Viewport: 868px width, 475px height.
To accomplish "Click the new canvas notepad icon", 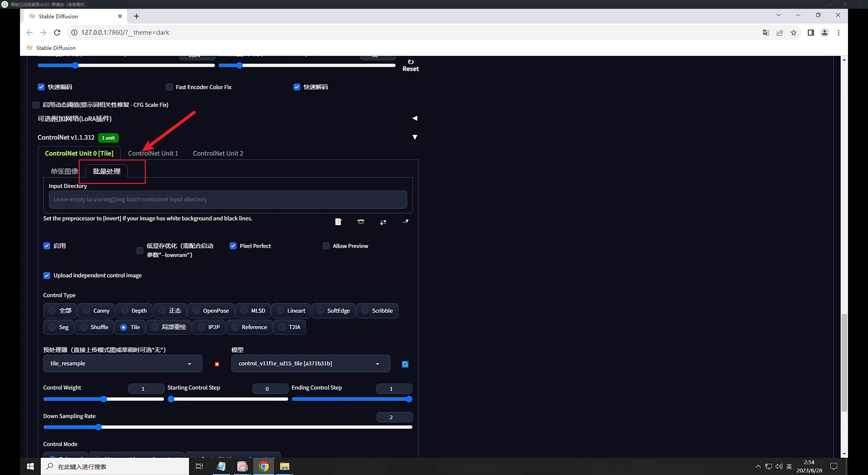I will (x=338, y=222).
